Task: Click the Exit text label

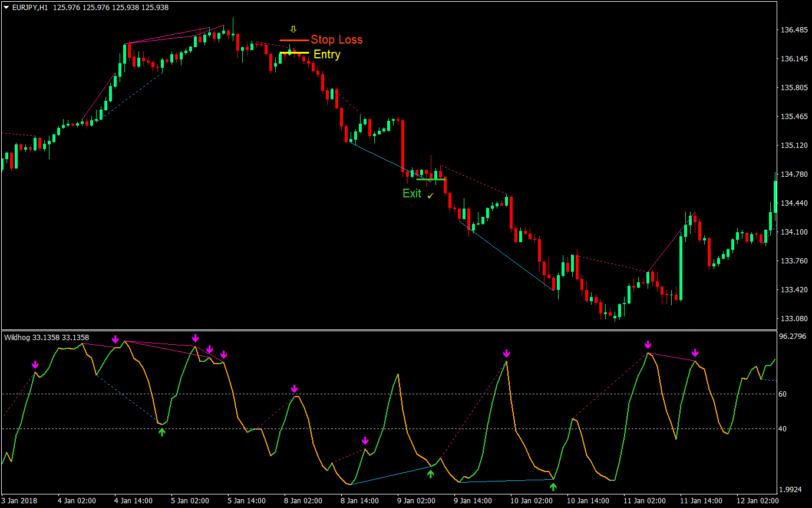Action: (x=411, y=194)
